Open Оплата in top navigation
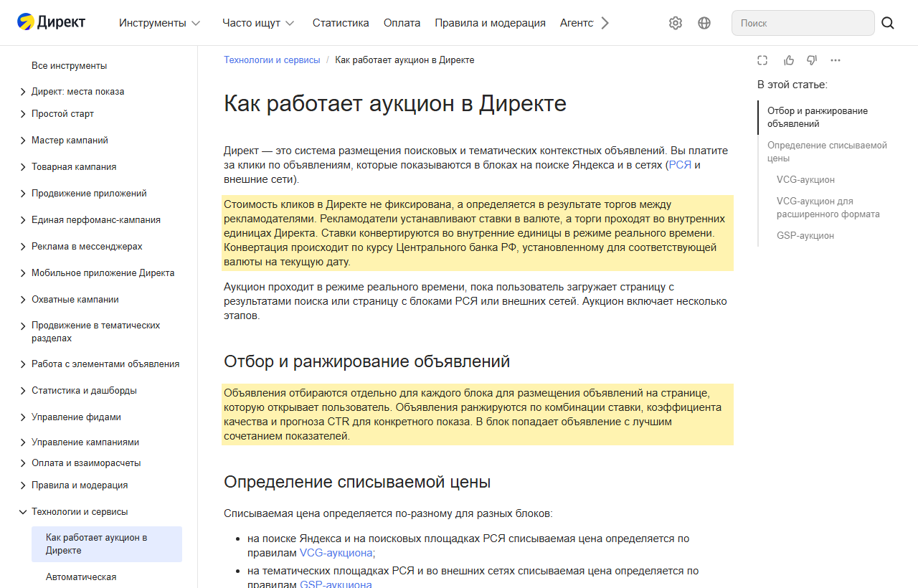This screenshot has width=918, height=588. (x=402, y=23)
